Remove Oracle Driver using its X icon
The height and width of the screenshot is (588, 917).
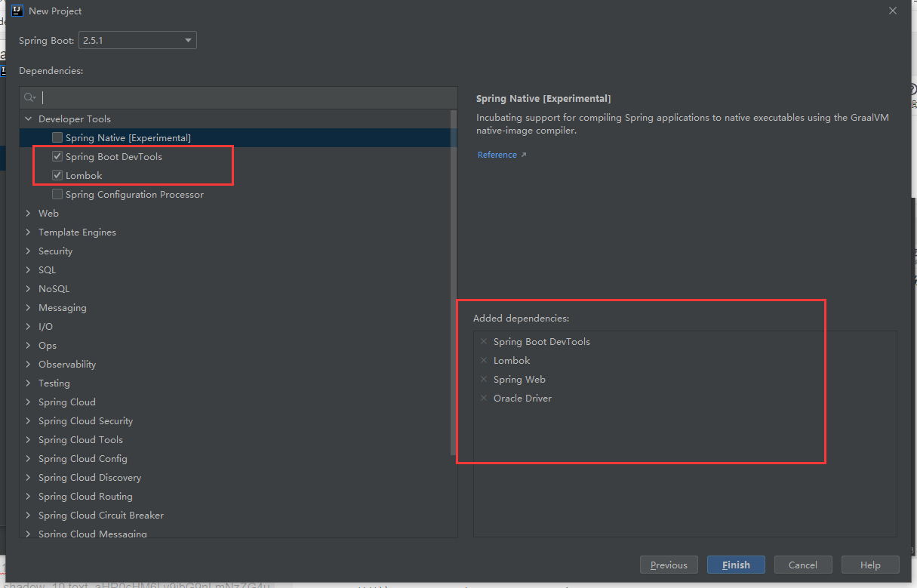point(484,399)
